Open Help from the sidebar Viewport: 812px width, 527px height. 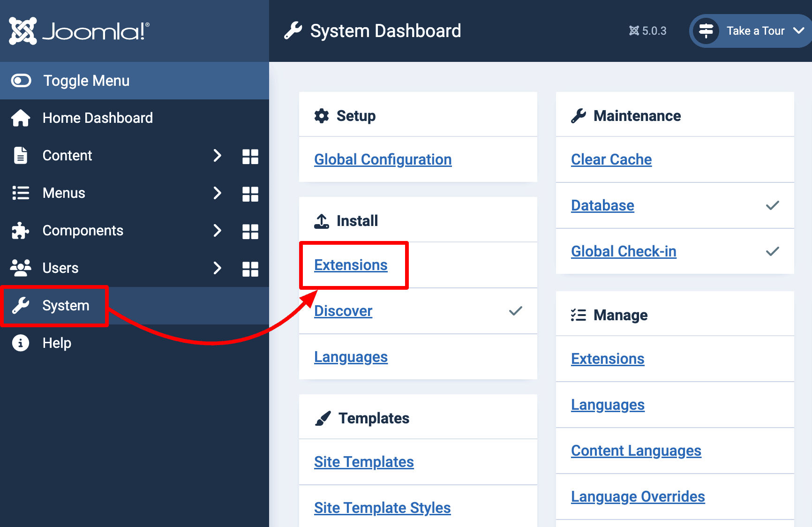point(56,343)
